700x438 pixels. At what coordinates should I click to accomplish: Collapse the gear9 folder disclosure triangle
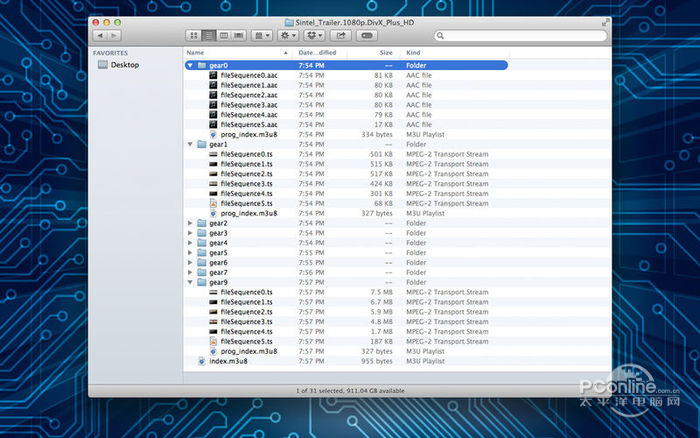[190, 282]
